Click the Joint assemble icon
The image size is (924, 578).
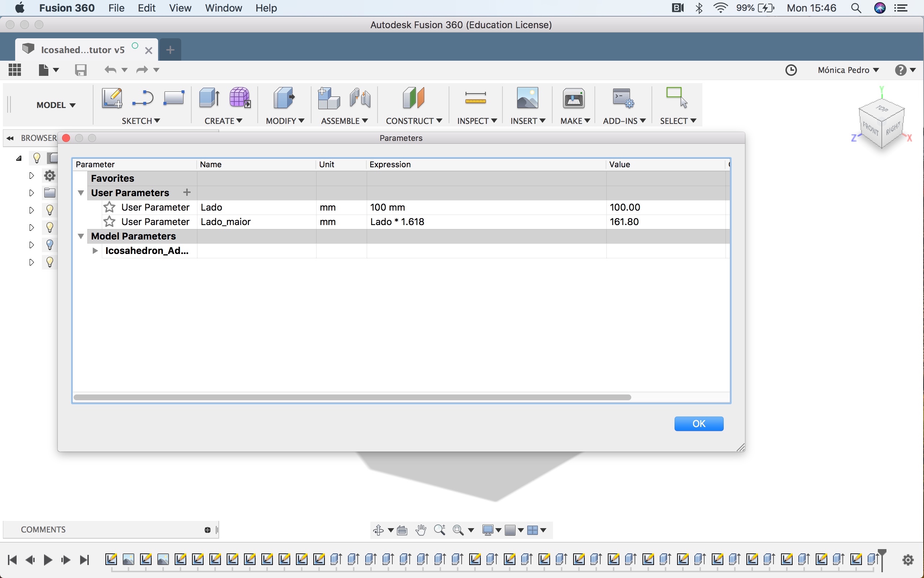[360, 98]
